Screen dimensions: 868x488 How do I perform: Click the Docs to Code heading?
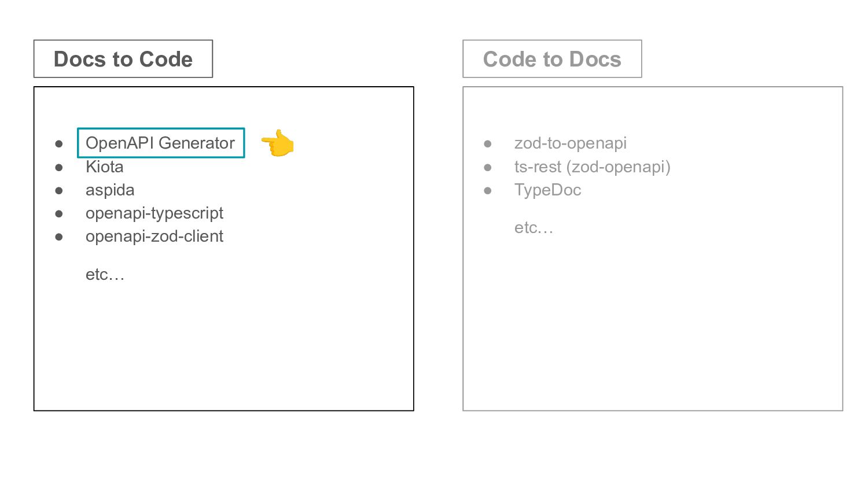click(x=123, y=59)
